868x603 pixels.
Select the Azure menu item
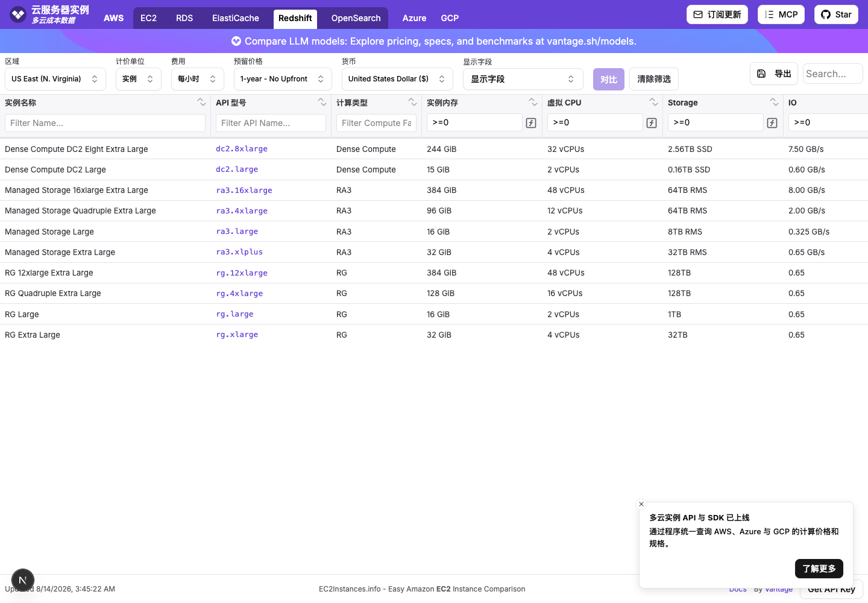pyautogui.click(x=414, y=18)
